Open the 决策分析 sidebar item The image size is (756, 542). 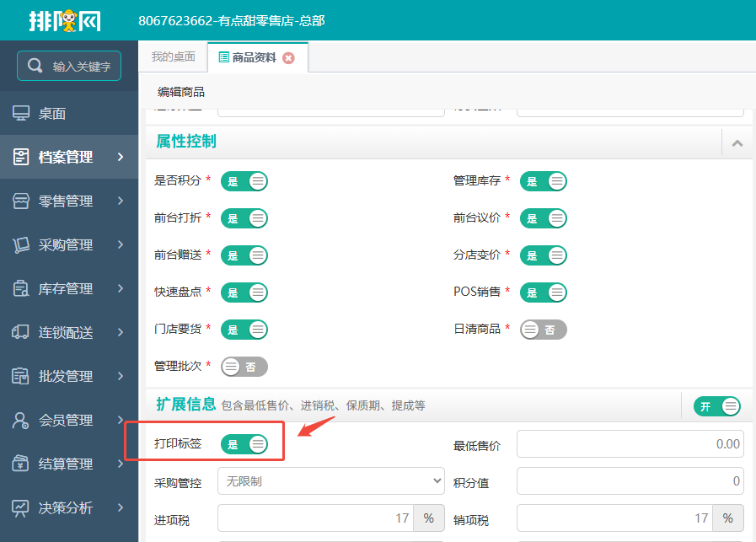point(69,507)
